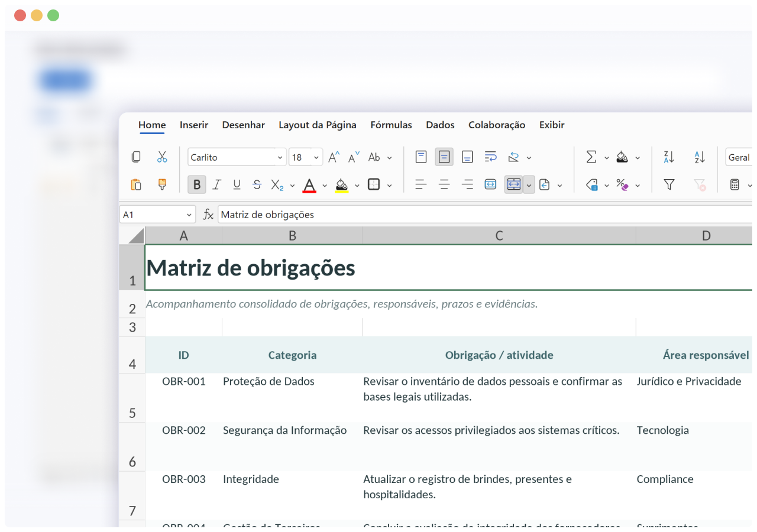Click the Align center horizontal icon
This screenshot has height=532, width=757.
pos(444,184)
